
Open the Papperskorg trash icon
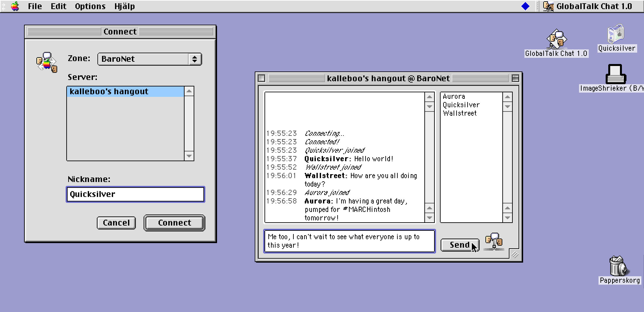[618, 266]
